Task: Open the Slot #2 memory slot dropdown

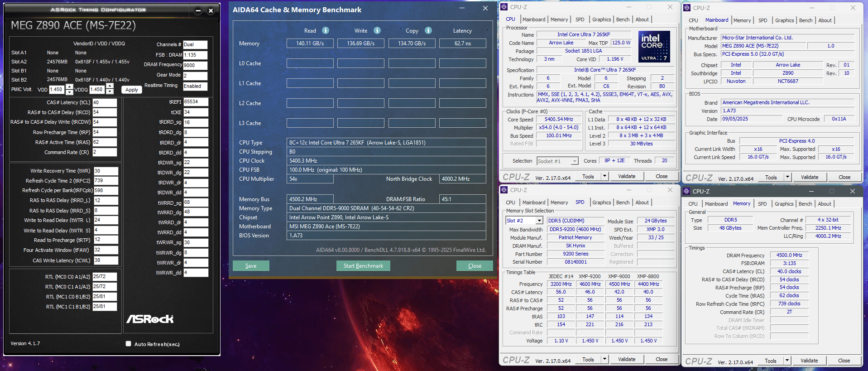Action: (x=539, y=221)
